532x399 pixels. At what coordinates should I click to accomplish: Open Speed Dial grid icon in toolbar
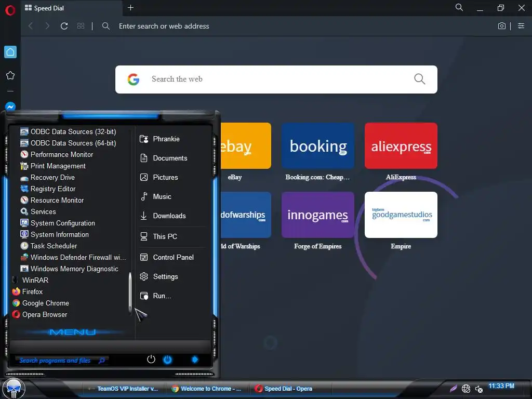point(81,26)
